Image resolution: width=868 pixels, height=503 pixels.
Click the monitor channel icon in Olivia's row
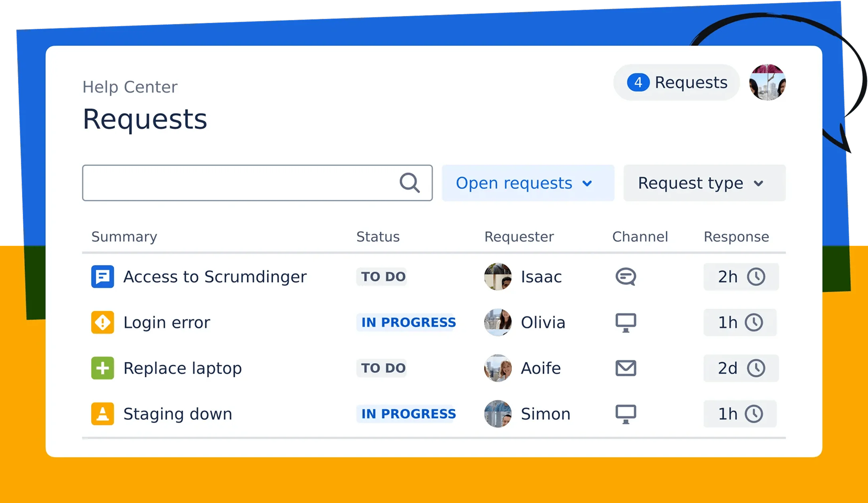(626, 322)
